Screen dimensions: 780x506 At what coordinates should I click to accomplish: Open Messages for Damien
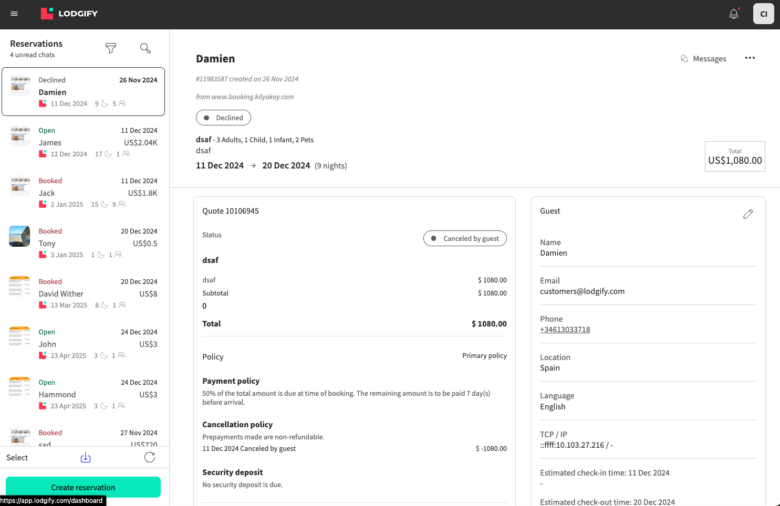[703, 59]
